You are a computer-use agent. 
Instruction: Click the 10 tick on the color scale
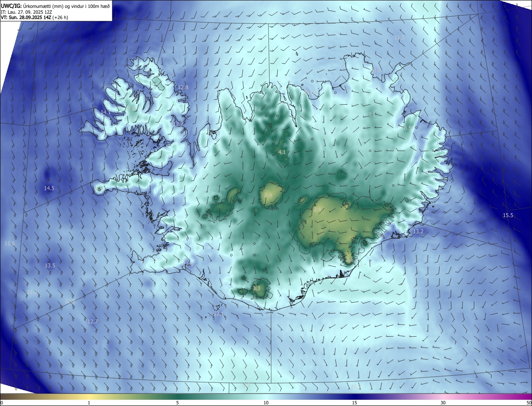(266, 403)
